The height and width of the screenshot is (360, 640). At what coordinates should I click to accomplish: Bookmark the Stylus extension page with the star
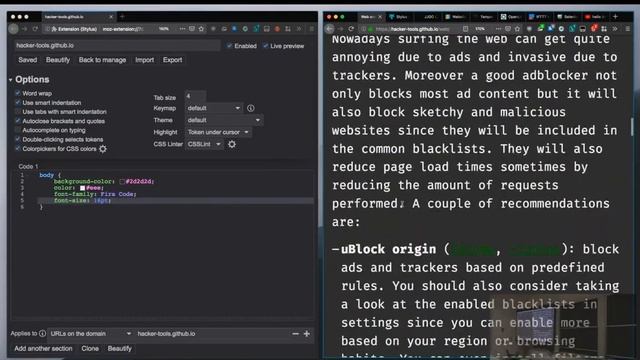coord(201,29)
